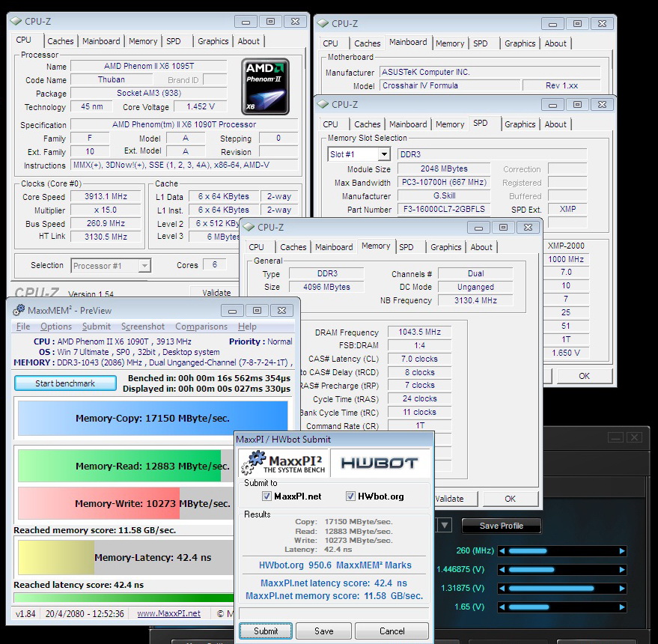Click right arrow of the 260 (MHz) slider
The image size is (658, 644).
click(x=622, y=551)
